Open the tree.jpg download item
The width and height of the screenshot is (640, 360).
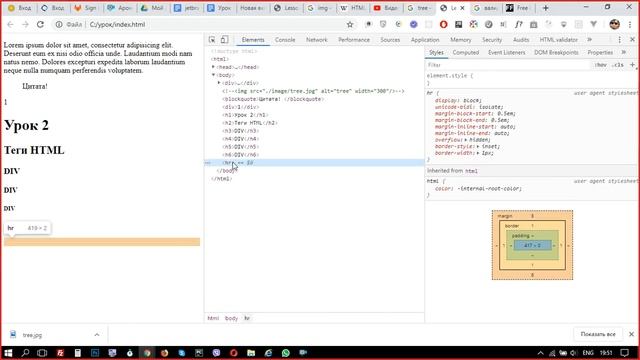(32, 335)
